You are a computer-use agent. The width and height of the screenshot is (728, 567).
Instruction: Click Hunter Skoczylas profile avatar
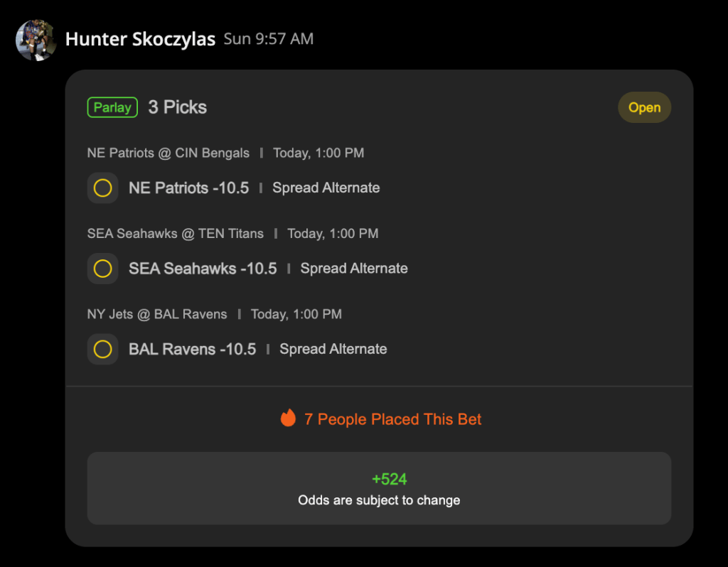pyautogui.click(x=36, y=40)
